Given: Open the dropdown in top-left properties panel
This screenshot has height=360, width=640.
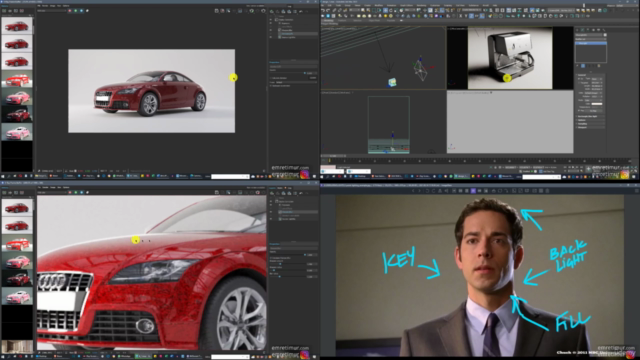Looking at the screenshot, I should coord(296,82).
